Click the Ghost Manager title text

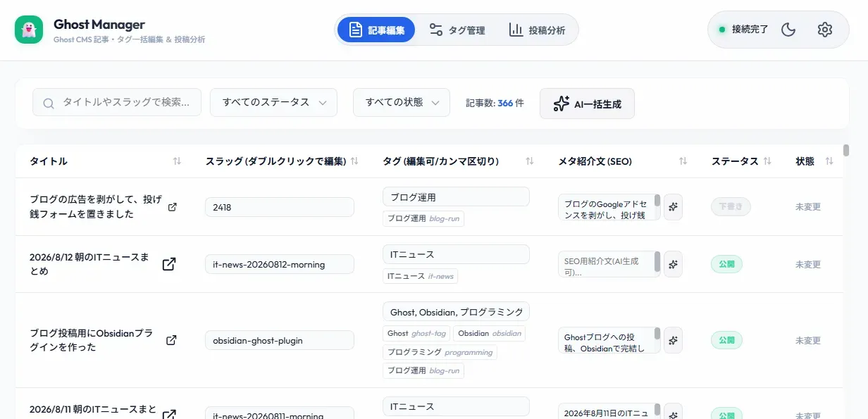coord(99,25)
